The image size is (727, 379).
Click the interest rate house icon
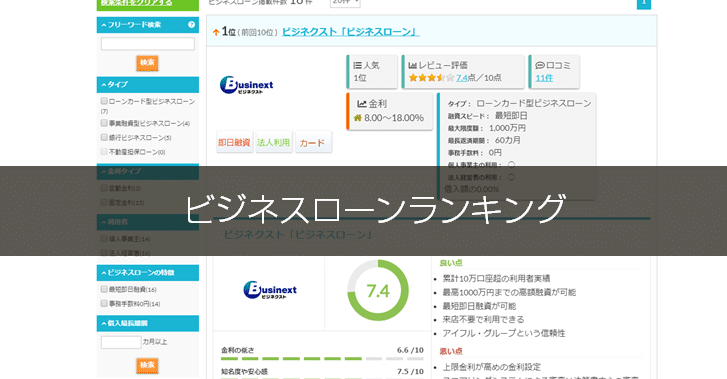point(357,118)
